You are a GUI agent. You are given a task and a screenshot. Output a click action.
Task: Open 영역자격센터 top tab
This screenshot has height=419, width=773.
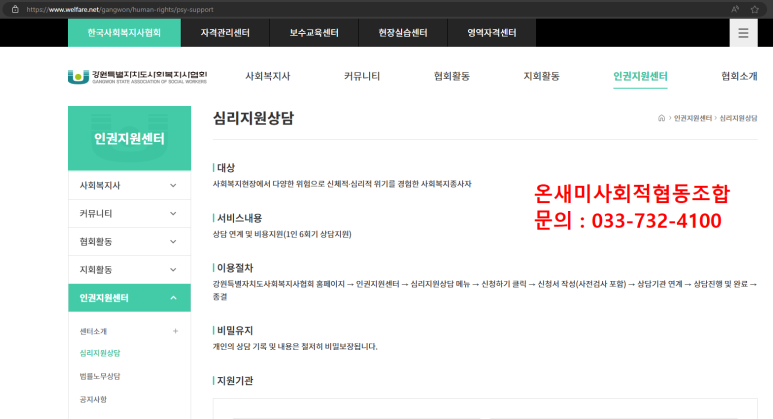tap(492, 33)
